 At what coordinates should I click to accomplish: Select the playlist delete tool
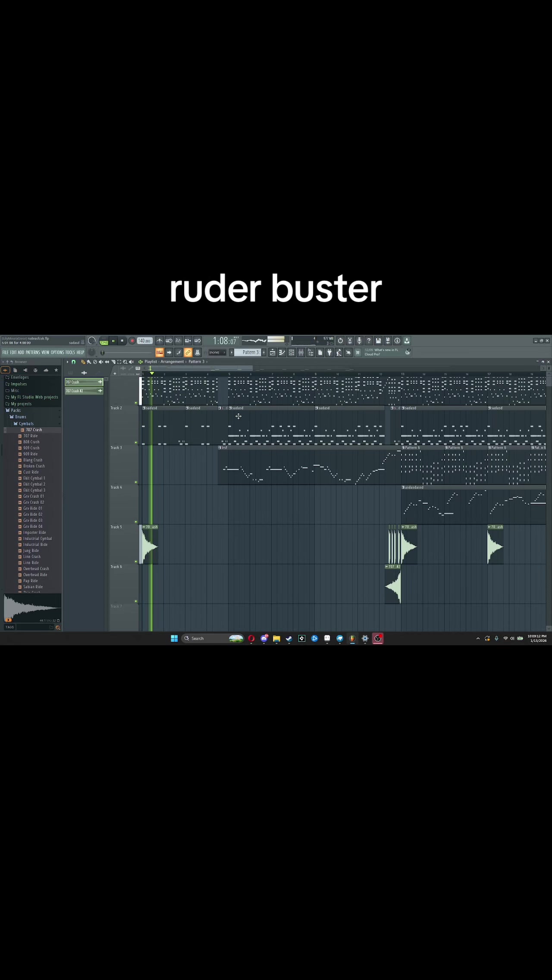[x=95, y=362]
